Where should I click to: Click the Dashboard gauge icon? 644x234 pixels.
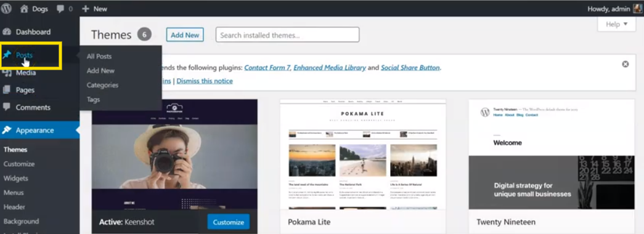[x=7, y=31]
